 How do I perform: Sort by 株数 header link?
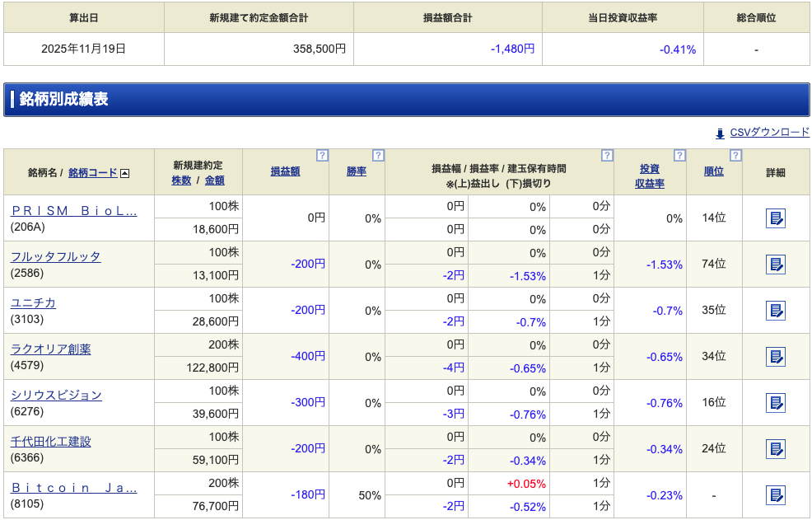pos(181,180)
